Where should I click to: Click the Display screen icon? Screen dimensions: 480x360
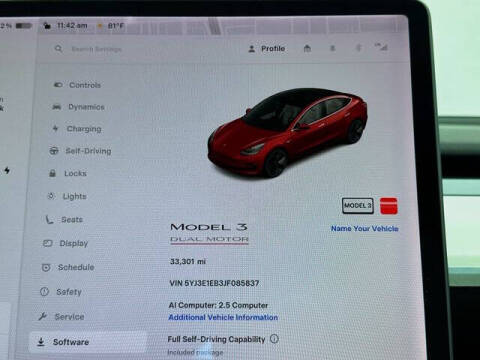pos(48,243)
